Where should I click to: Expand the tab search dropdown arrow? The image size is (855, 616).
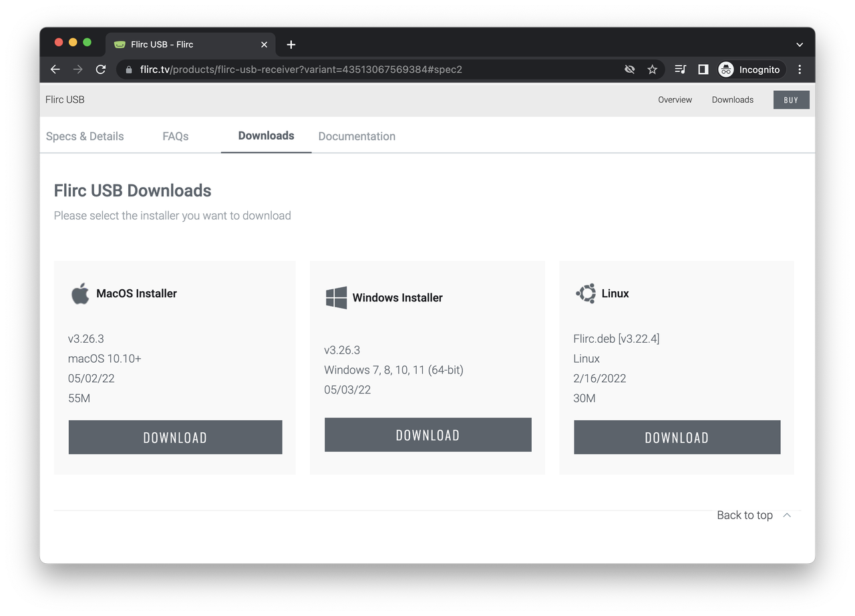coord(800,45)
